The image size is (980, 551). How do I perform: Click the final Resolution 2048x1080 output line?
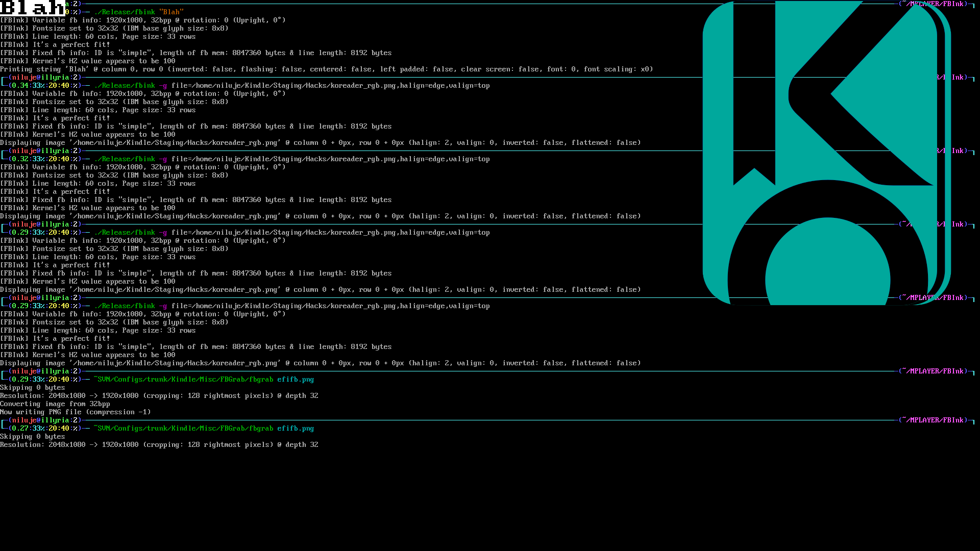[159, 445]
